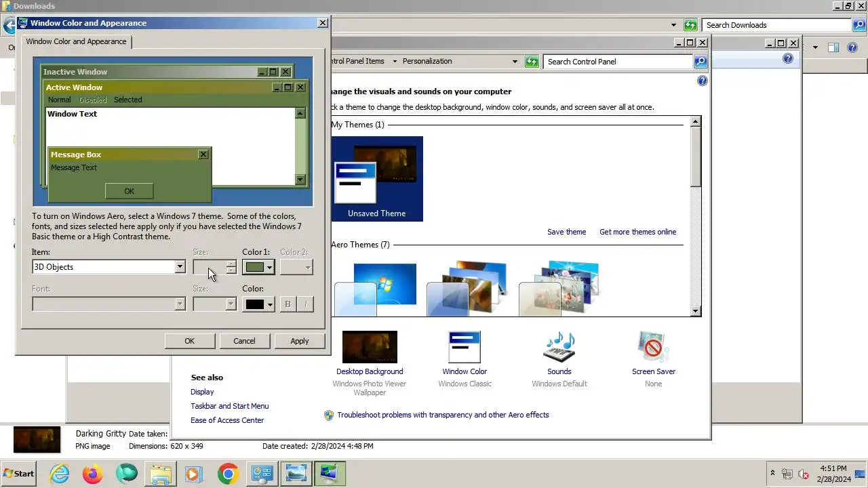Image resolution: width=868 pixels, height=488 pixels.
Task: Open Taskbar and Start Menu link
Action: click(x=230, y=406)
